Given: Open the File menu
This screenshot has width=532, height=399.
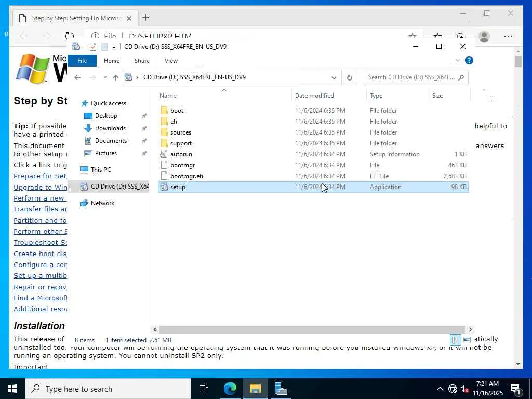Looking at the screenshot, I should click(82, 61).
